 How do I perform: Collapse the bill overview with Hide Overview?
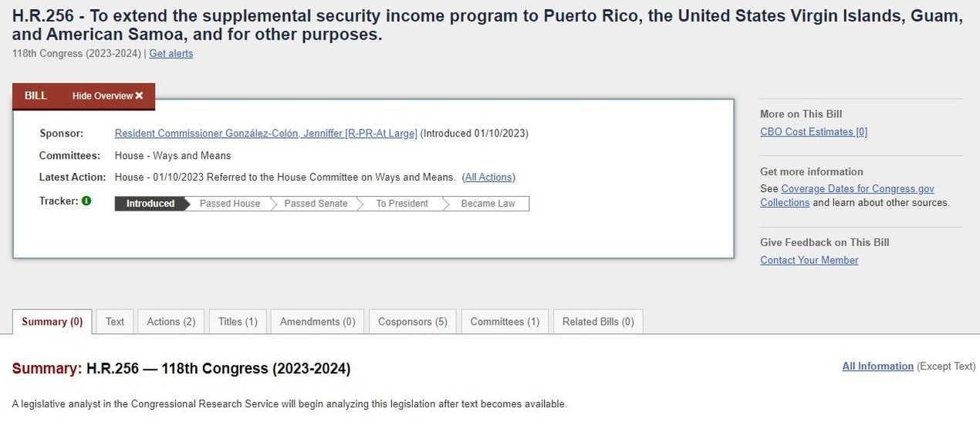(x=108, y=96)
